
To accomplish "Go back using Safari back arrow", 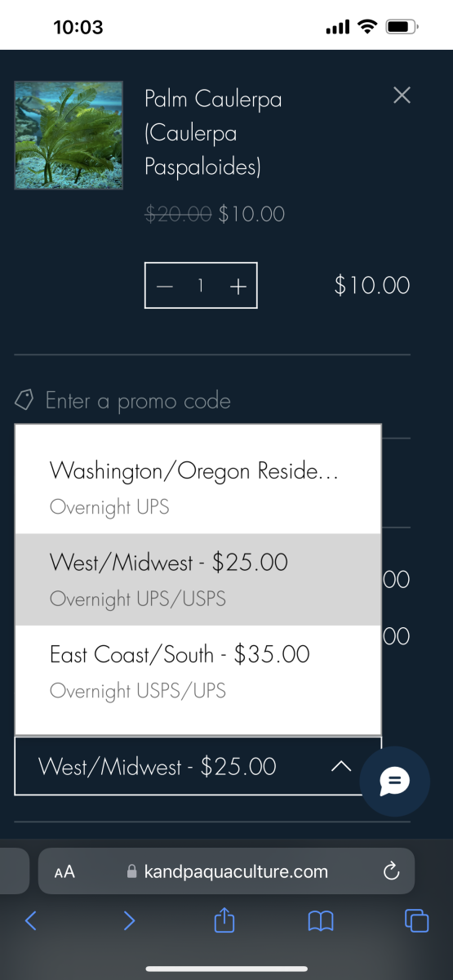I will [31, 920].
